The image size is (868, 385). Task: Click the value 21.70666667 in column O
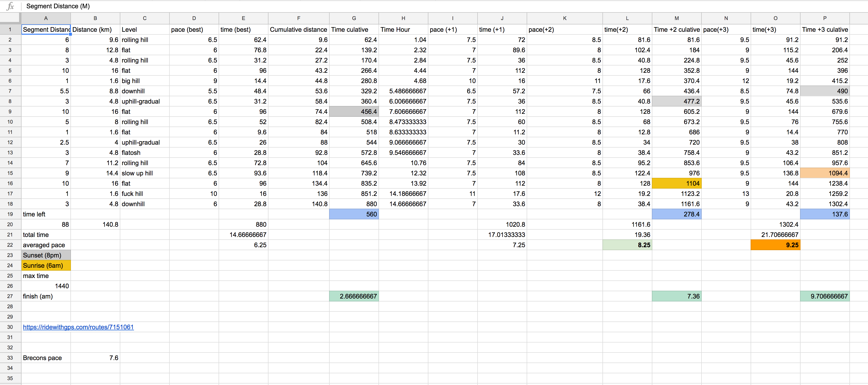(775, 235)
